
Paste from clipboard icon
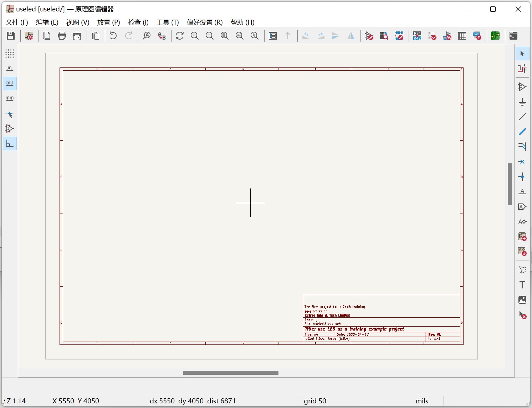tap(96, 36)
